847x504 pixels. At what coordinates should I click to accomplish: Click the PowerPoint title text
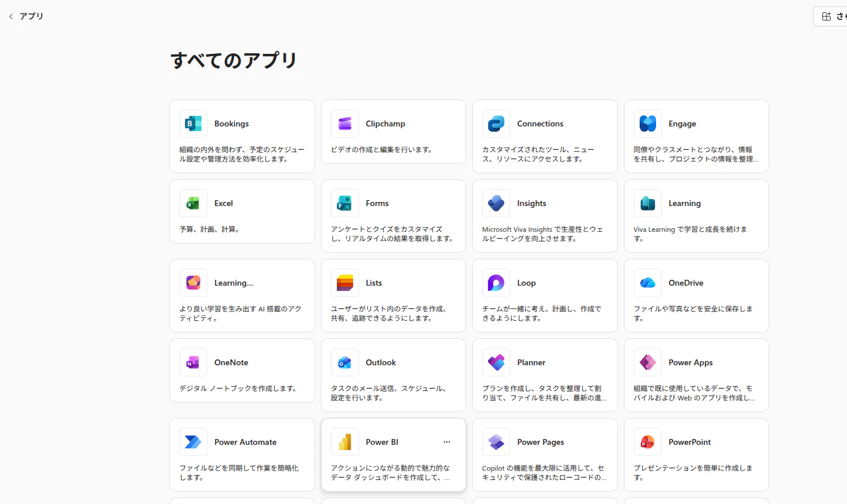click(x=690, y=442)
